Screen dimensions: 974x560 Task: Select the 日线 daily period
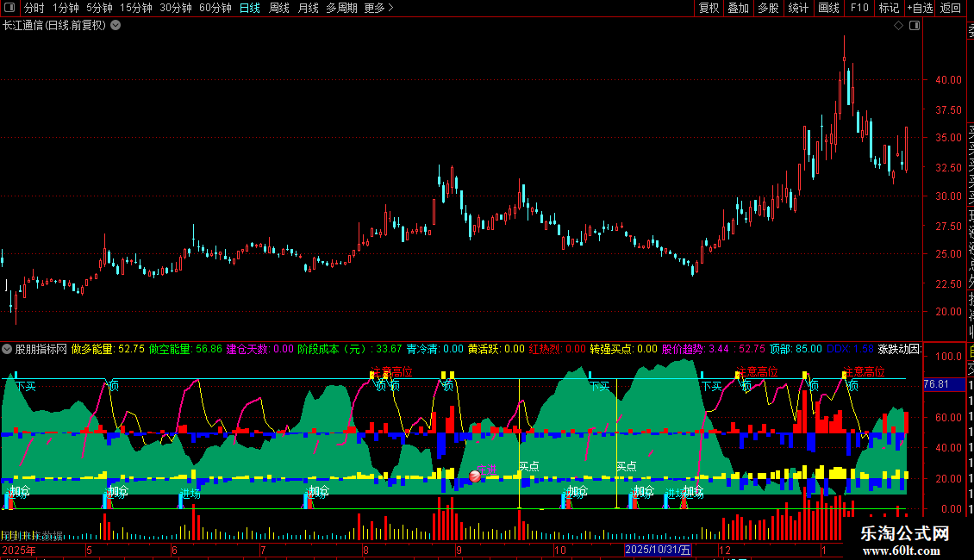coord(250,8)
